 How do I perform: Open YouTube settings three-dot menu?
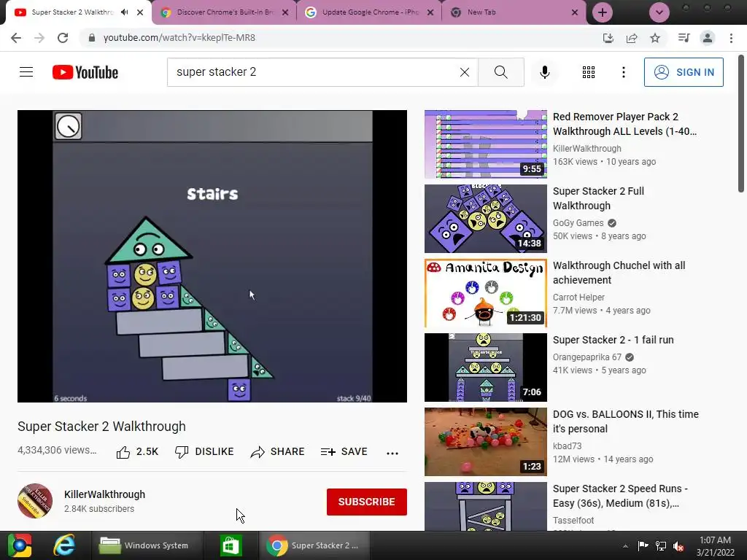[x=623, y=72]
